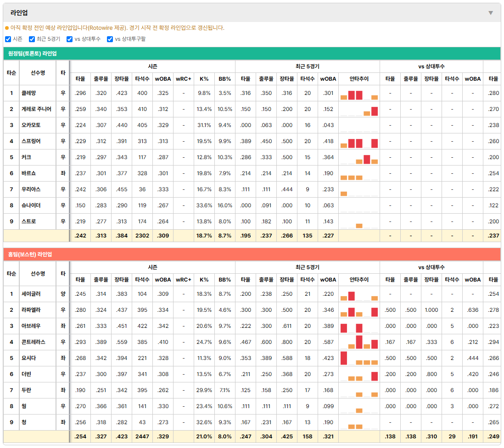Click 클레망's hit trend chart
This screenshot has height=448, width=504.
pos(359,94)
